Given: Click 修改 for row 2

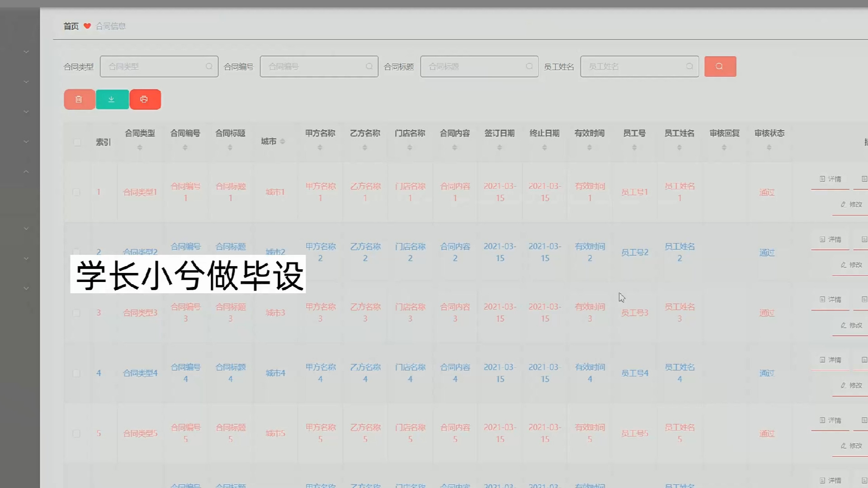Looking at the screenshot, I should pyautogui.click(x=851, y=265).
